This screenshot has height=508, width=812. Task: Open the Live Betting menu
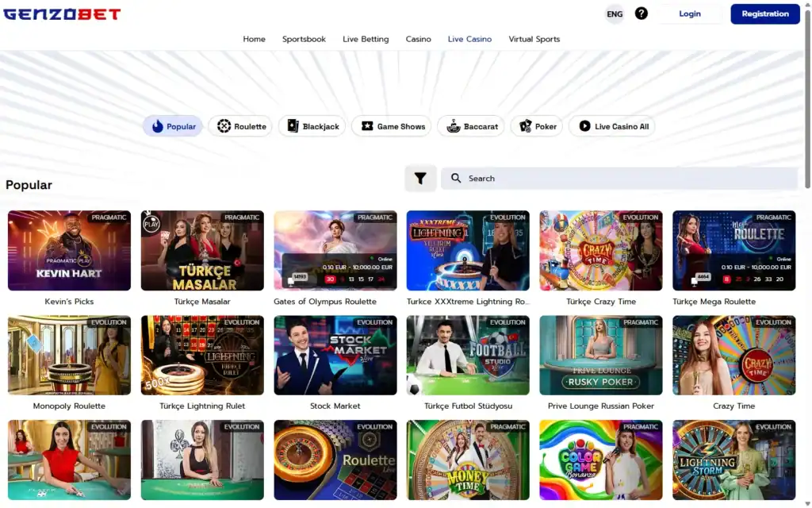point(366,39)
